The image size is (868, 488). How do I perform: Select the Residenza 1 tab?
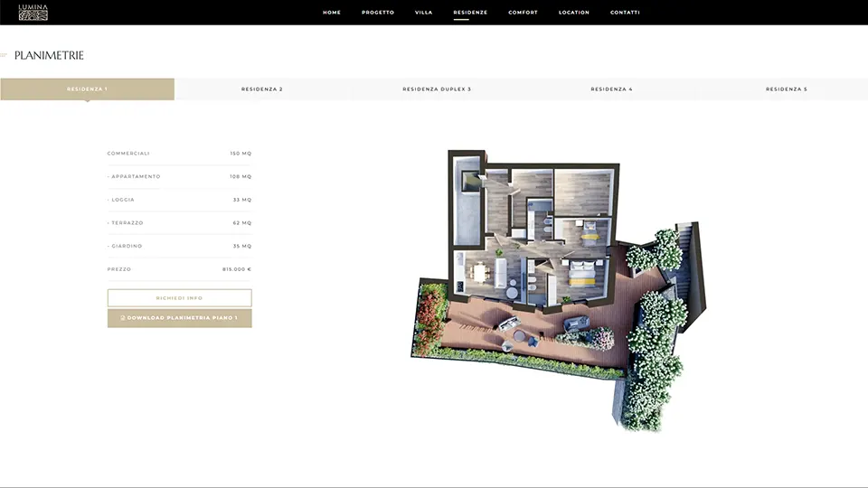pyautogui.click(x=88, y=89)
